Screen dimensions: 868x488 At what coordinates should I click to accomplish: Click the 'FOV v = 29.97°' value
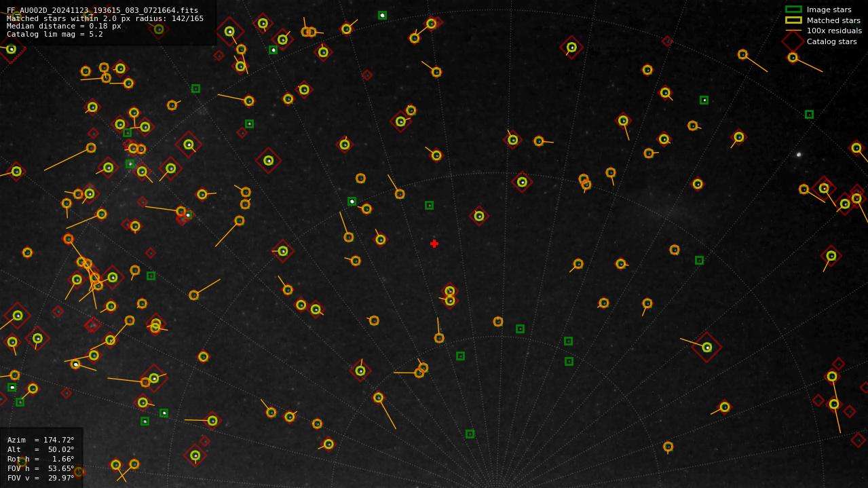click(41, 478)
